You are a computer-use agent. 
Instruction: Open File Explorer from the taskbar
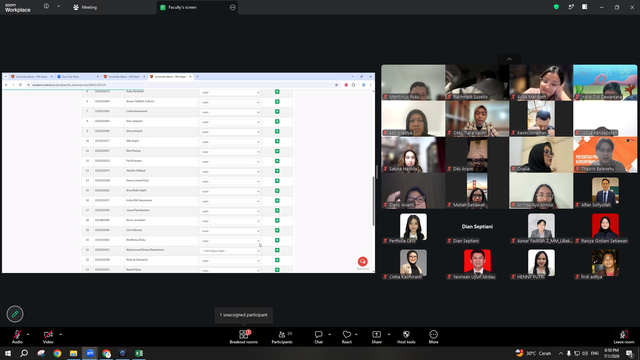pos(73,353)
